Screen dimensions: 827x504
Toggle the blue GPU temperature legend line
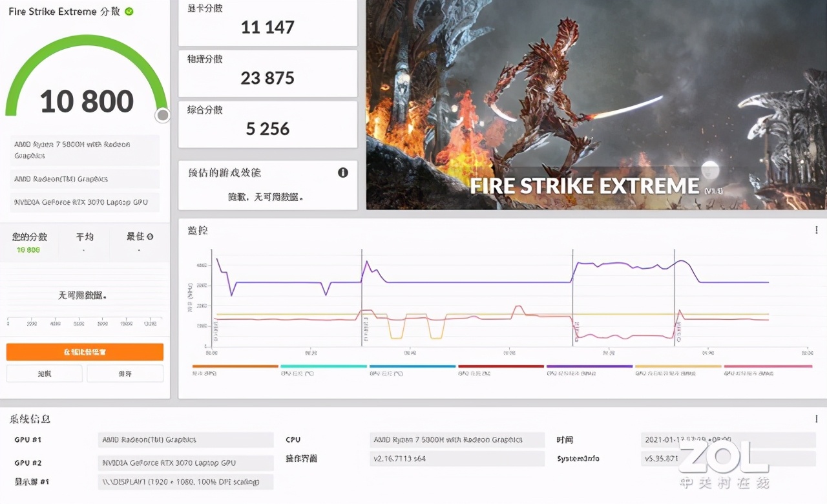point(412,366)
